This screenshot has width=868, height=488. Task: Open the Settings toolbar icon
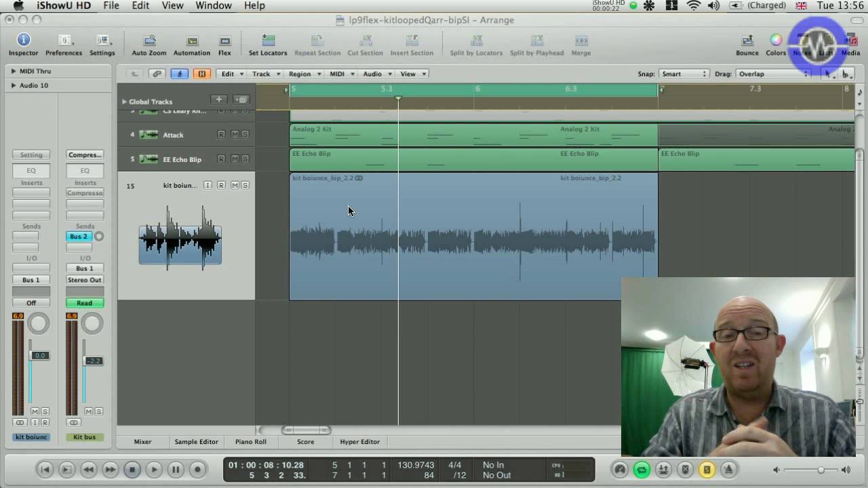102,40
